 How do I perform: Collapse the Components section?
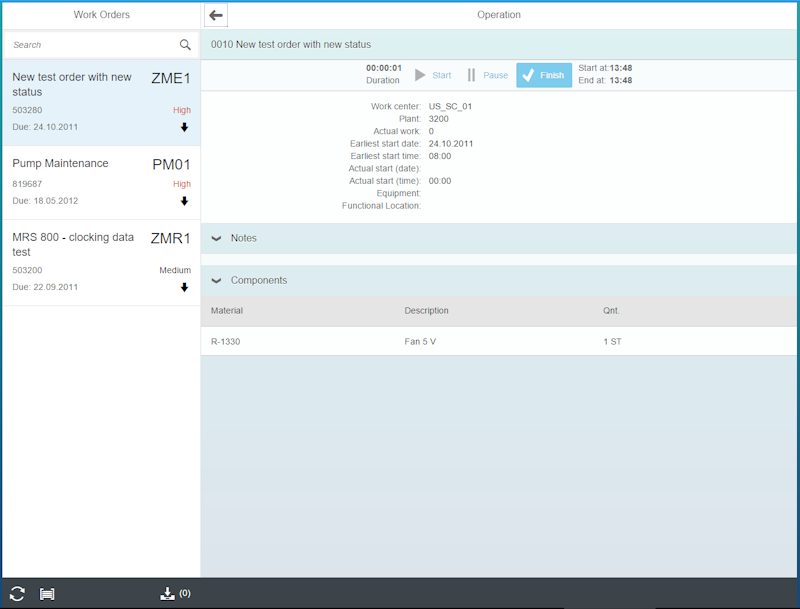coord(257,280)
